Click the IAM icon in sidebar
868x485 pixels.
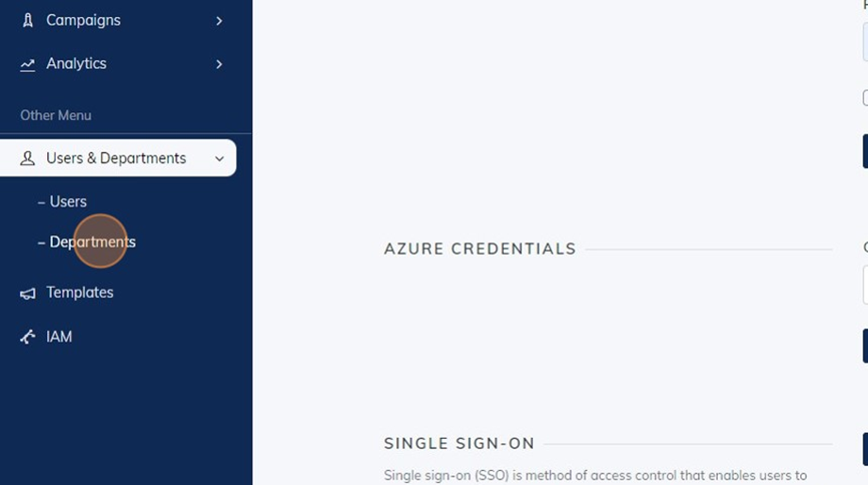(x=27, y=337)
